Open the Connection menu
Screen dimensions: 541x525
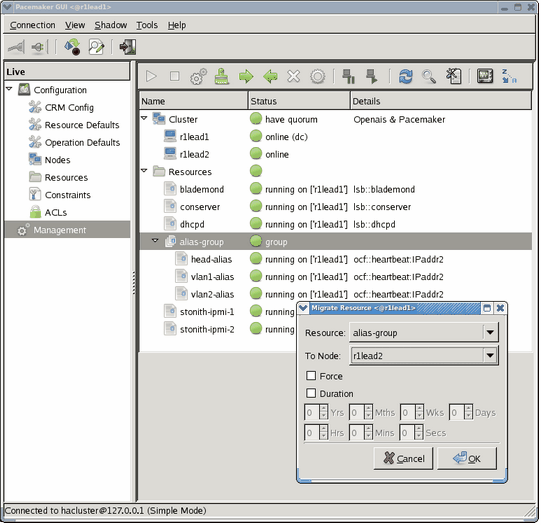click(32, 25)
